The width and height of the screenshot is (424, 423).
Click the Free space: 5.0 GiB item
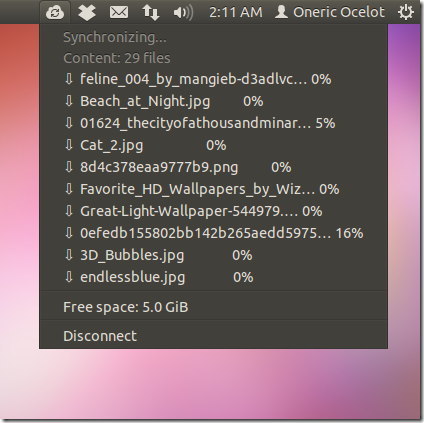(x=213, y=307)
